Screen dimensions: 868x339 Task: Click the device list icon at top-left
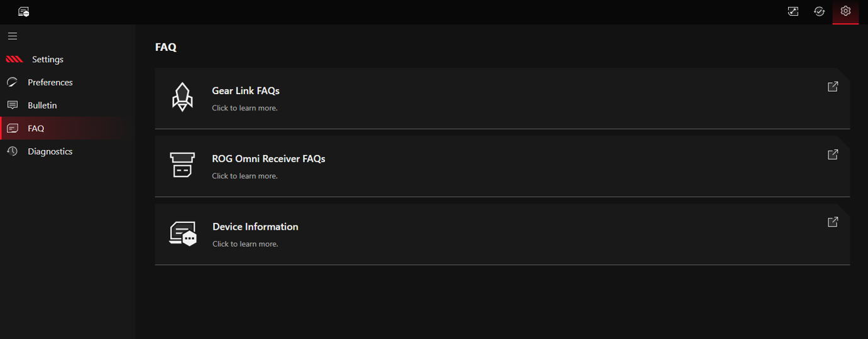(24, 11)
